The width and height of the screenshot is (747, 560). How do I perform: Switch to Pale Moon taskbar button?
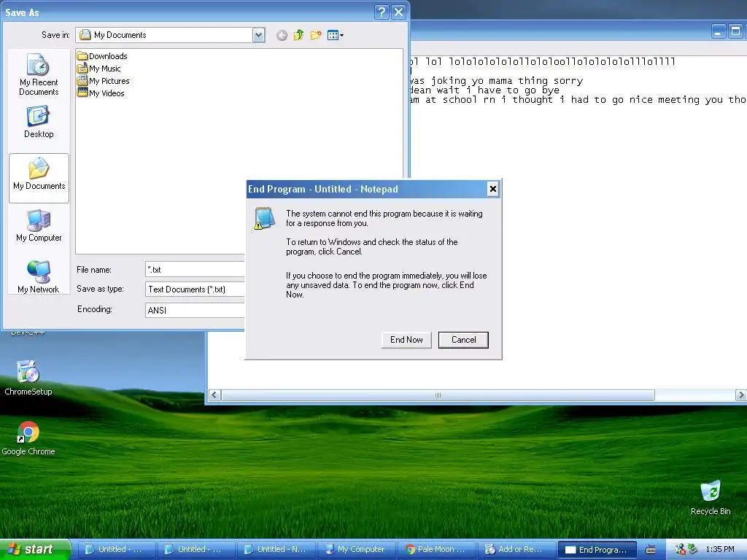436,550
